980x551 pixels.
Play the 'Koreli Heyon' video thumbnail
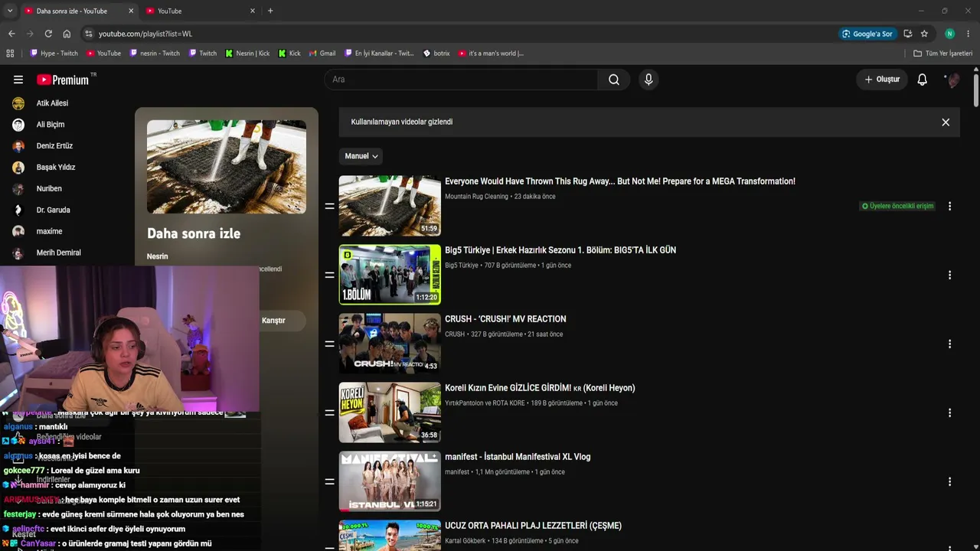(x=390, y=412)
